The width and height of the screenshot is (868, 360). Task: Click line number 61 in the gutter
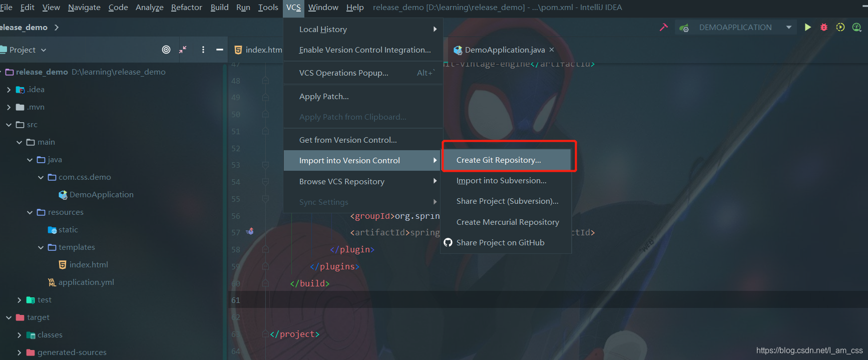pos(236,300)
